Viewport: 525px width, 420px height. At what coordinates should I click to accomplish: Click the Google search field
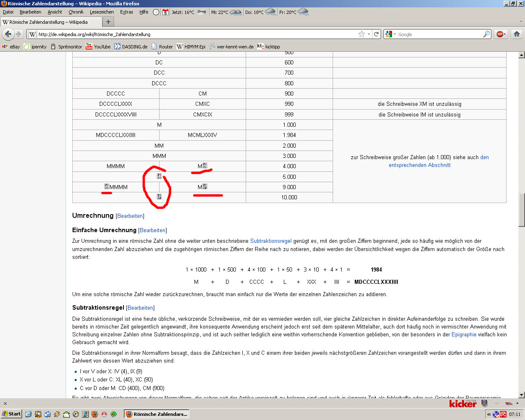click(x=439, y=34)
